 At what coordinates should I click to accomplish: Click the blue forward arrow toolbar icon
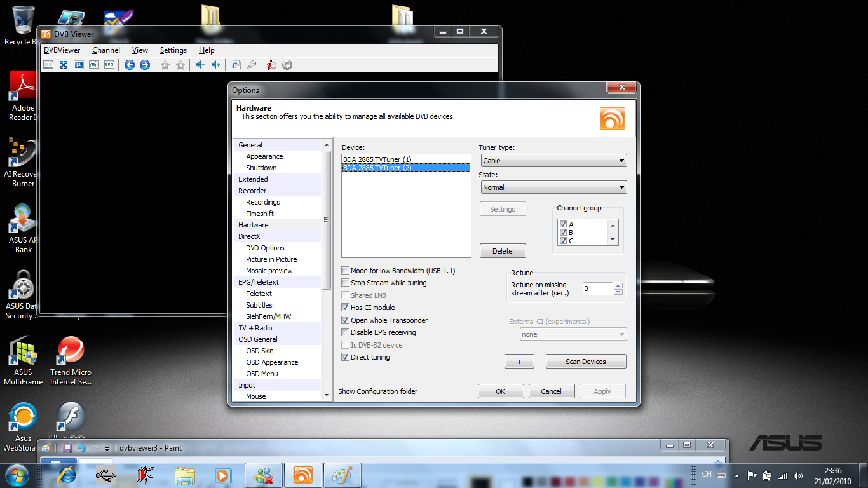(145, 65)
